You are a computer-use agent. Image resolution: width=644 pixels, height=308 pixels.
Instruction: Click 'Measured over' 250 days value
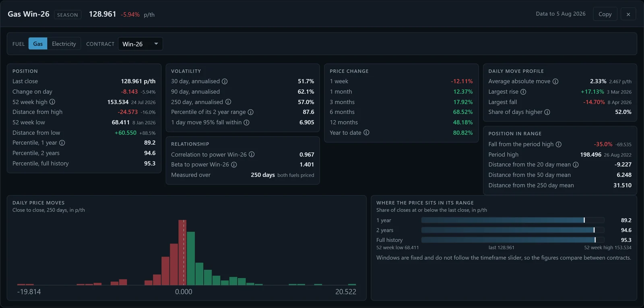pyautogui.click(x=263, y=175)
